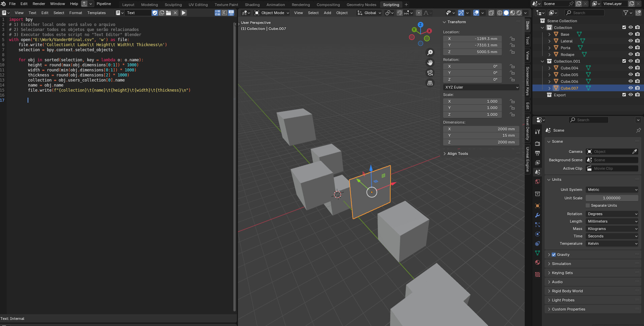Switch to the Shading workspace tab
644x326 pixels.
[x=252, y=5]
